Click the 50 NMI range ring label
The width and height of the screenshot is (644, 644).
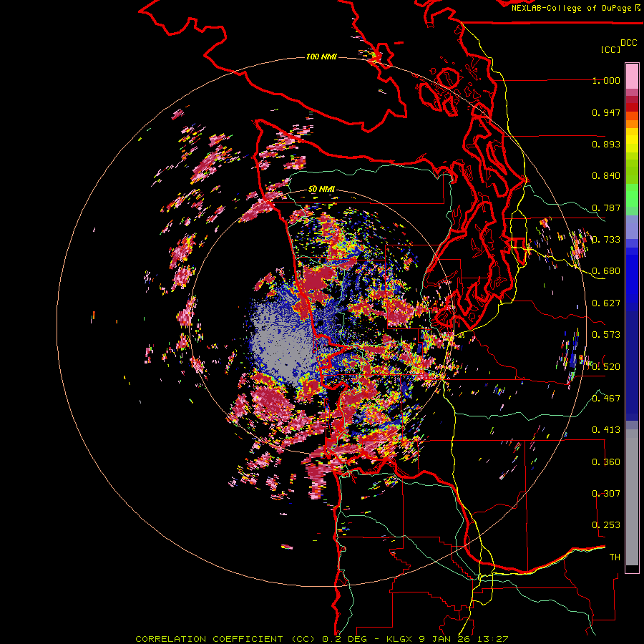point(321,189)
